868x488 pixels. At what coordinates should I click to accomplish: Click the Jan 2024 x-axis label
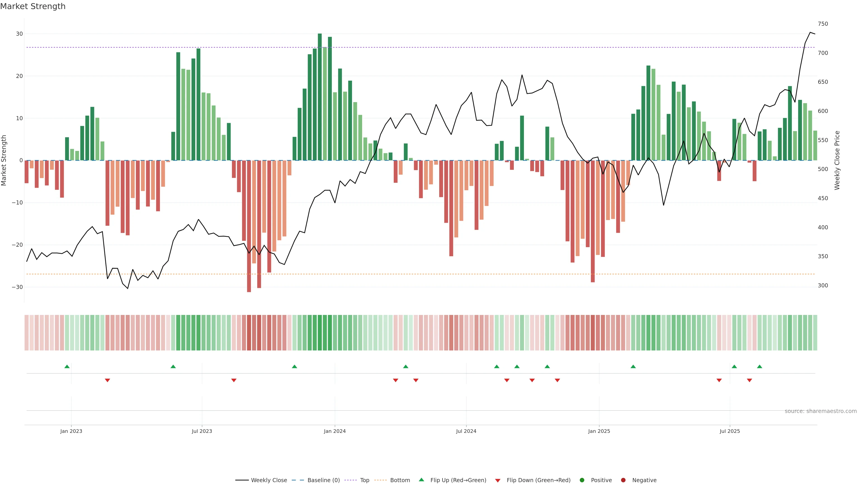pyautogui.click(x=335, y=431)
